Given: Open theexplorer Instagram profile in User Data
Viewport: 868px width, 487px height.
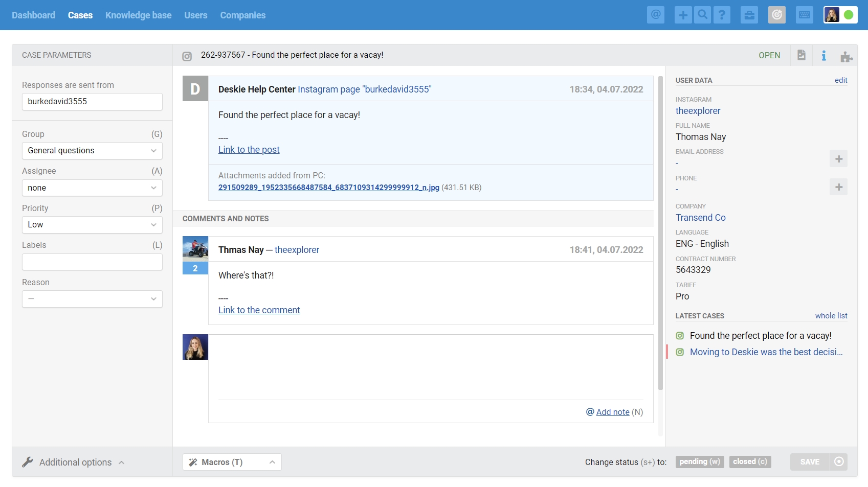Looking at the screenshot, I should [x=698, y=111].
